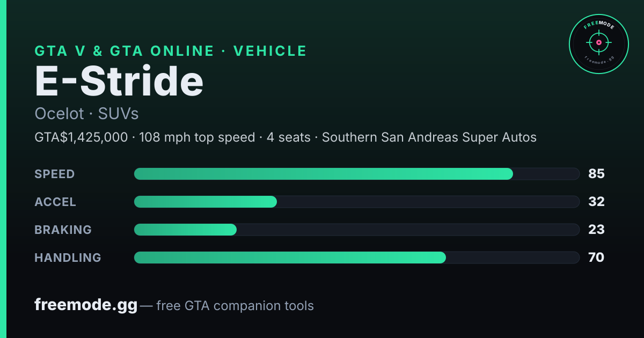The height and width of the screenshot is (338, 644).
Task: Click the Speed stat bar
Action: (x=357, y=174)
